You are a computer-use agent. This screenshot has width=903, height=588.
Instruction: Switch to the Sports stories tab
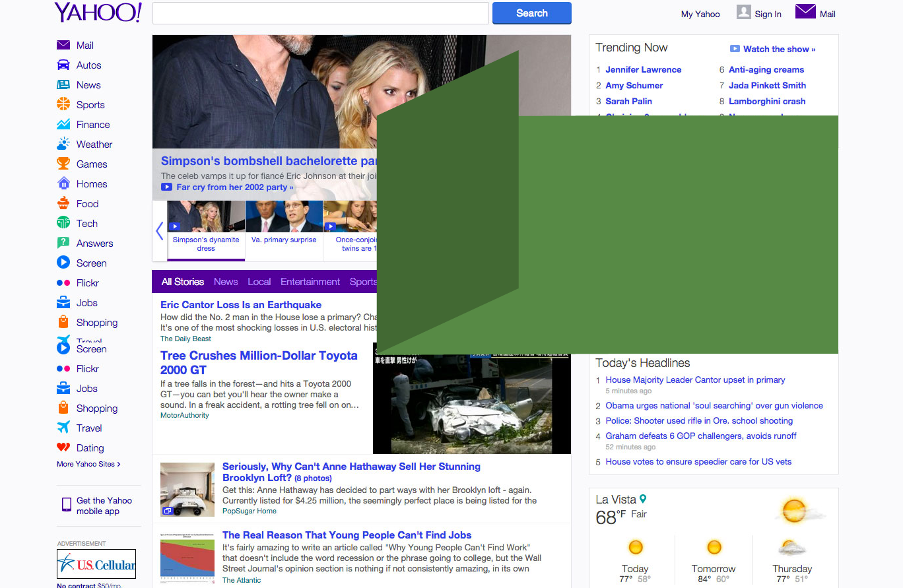[363, 282]
